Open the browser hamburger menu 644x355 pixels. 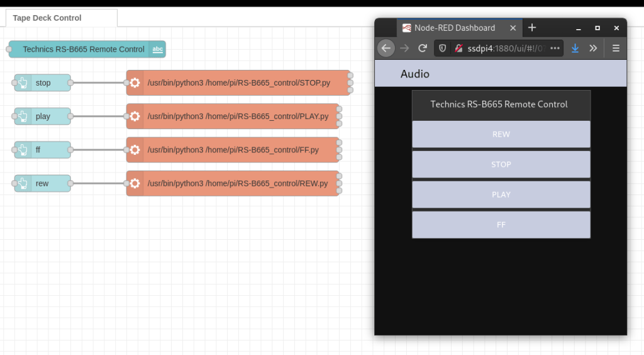616,48
